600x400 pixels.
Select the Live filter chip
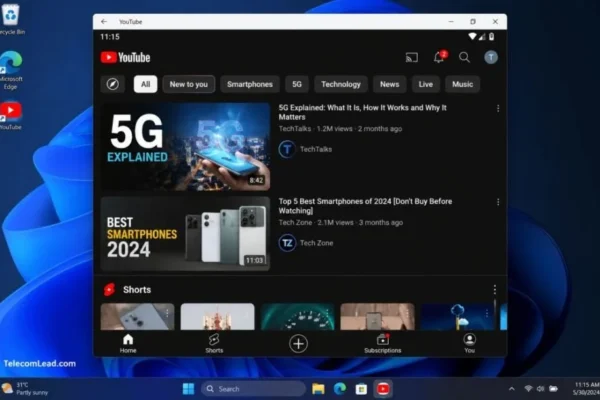[426, 84]
